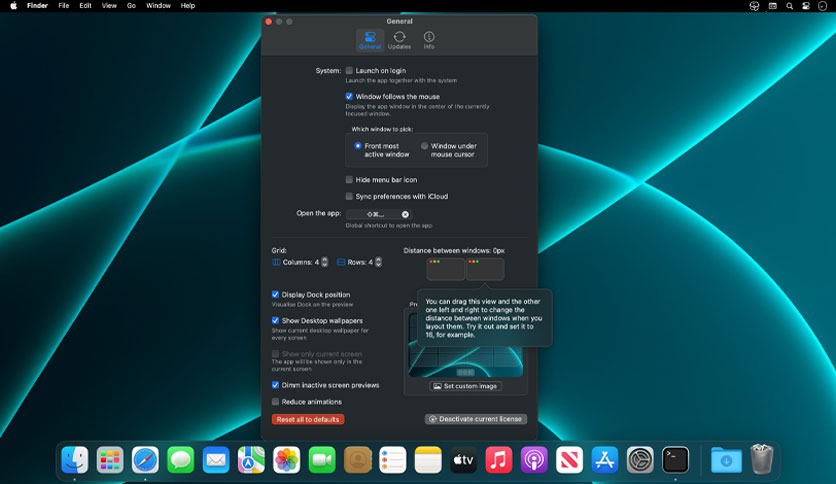Viewport: 836px width, 484px height.
Task: Open the Window menu
Action: (x=158, y=6)
